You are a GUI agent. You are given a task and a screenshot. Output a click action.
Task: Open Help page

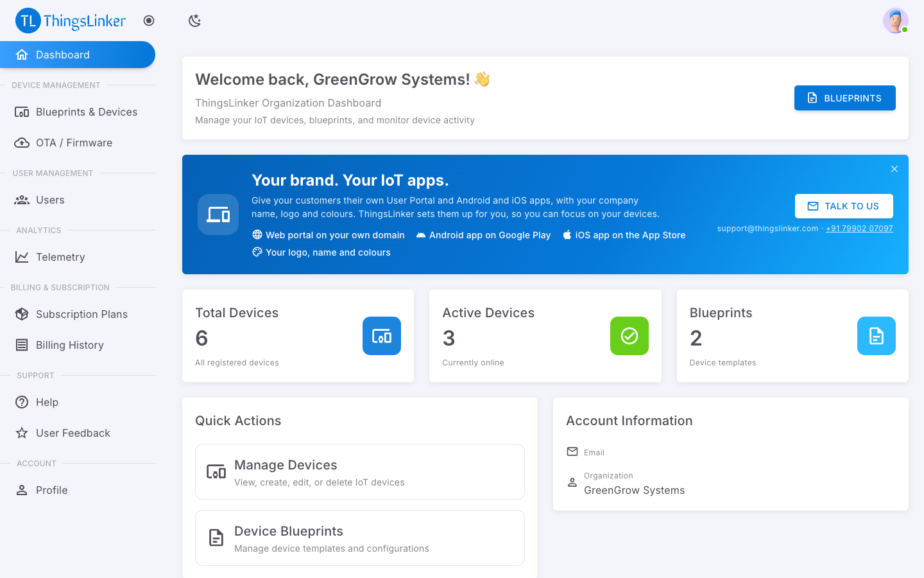coord(78,402)
